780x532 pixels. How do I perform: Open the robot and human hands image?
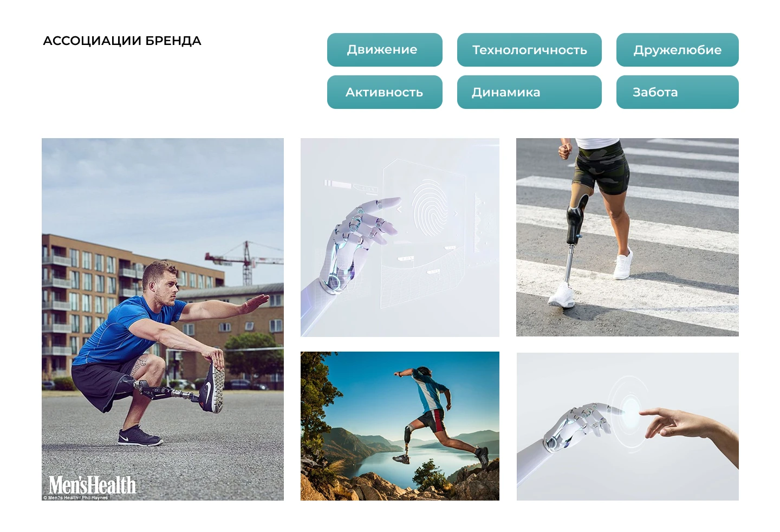[627, 426]
